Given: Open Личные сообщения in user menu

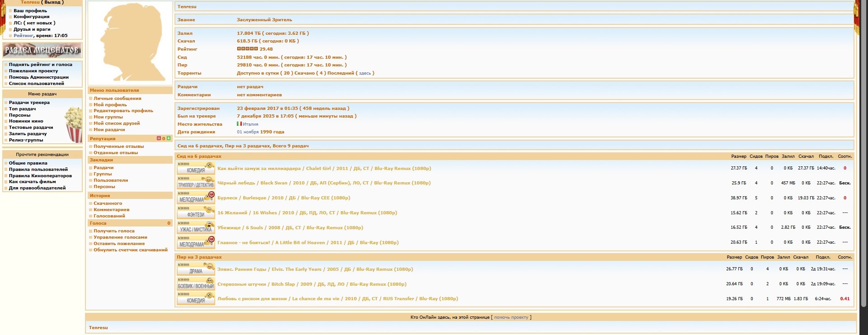Looking at the screenshot, I should pos(118,99).
